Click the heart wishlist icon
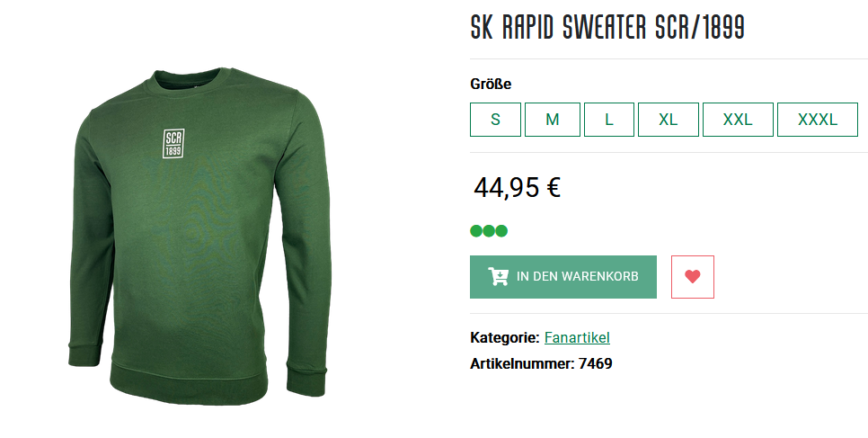The width and height of the screenshot is (868, 438). click(693, 277)
